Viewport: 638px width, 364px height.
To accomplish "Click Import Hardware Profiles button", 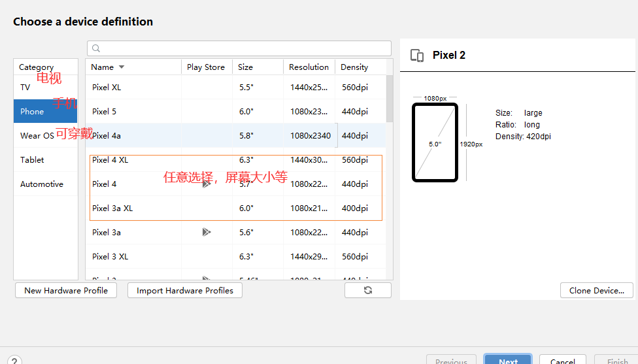I will click(185, 290).
